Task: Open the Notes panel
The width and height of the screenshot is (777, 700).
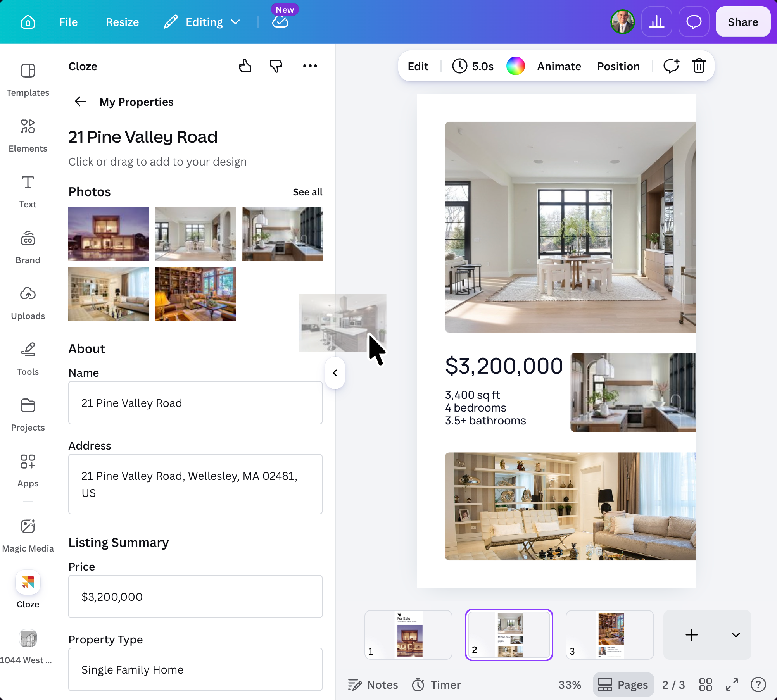Action: click(x=373, y=685)
